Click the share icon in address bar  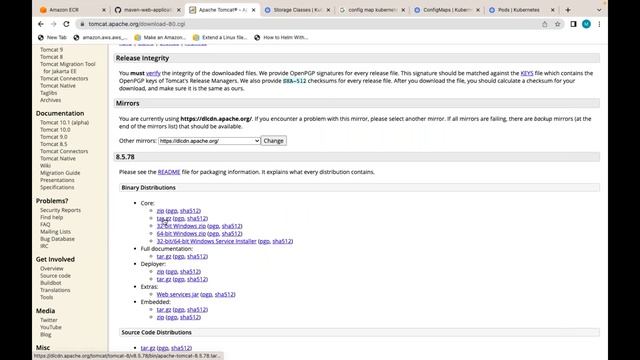tap(544, 24)
